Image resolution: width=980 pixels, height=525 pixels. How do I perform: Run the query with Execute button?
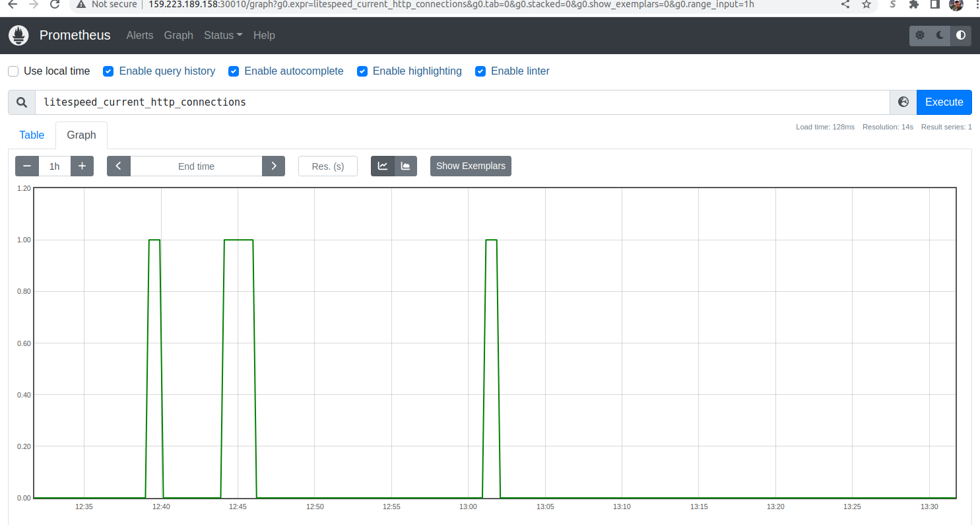click(944, 102)
